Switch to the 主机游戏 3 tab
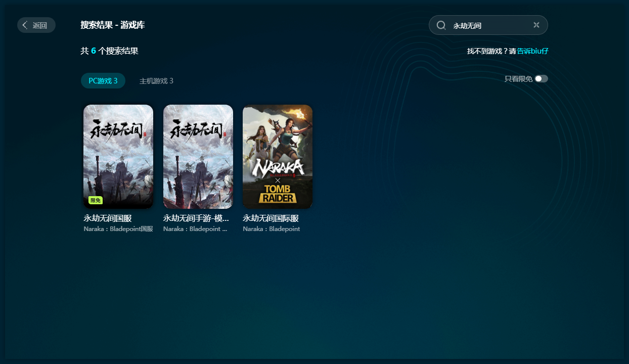This screenshot has height=364, width=629. click(x=156, y=81)
